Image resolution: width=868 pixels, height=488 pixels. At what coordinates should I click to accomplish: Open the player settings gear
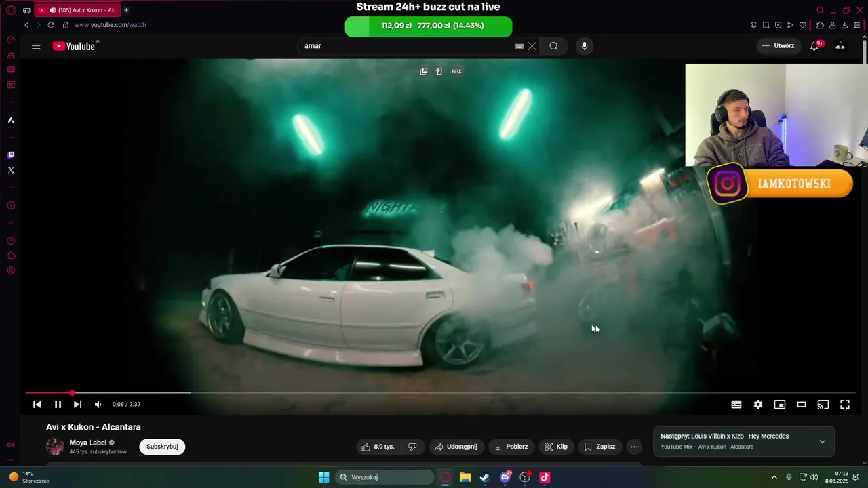click(x=758, y=405)
